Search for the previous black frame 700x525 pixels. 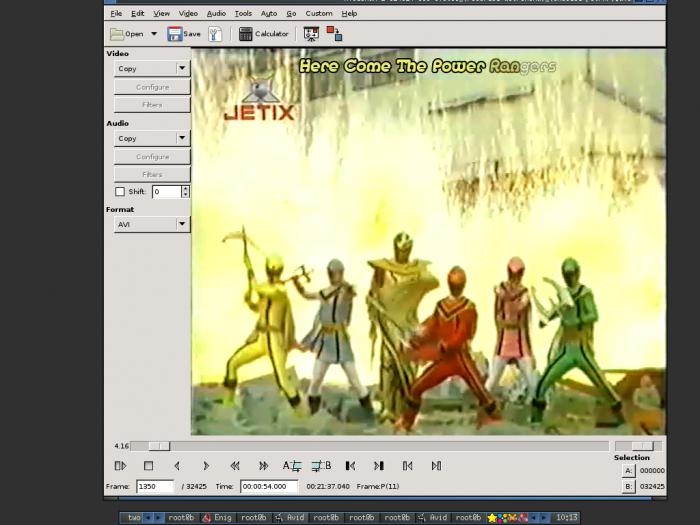[350, 466]
